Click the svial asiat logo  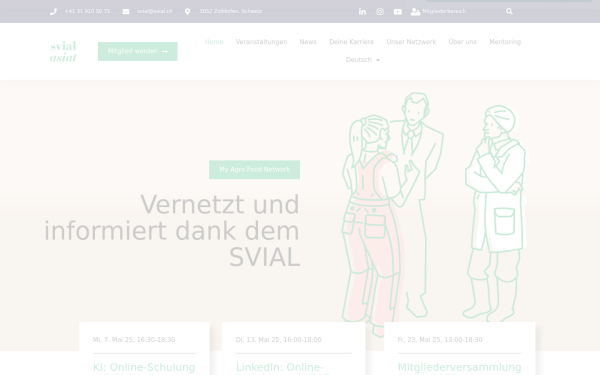click(x=64, y=51)
